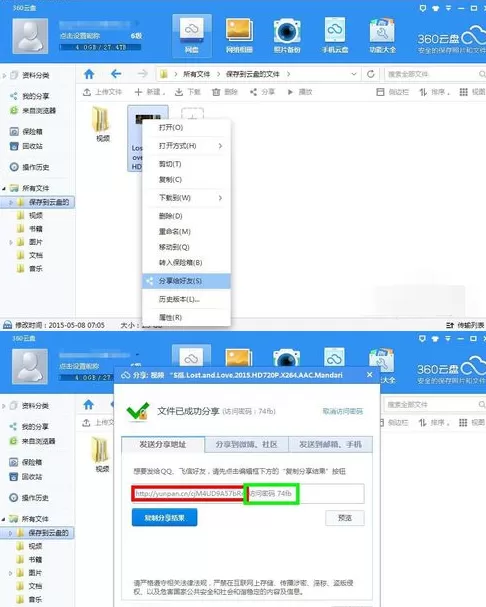The width and height of the screenshot is (486, 607).
Task: Choose 删除(D) in context menu
Action: pyautogui.click(x=187, y=216)
